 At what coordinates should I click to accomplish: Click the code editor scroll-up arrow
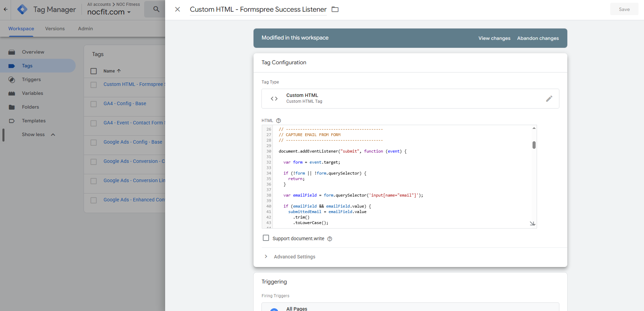click(534, 128)
